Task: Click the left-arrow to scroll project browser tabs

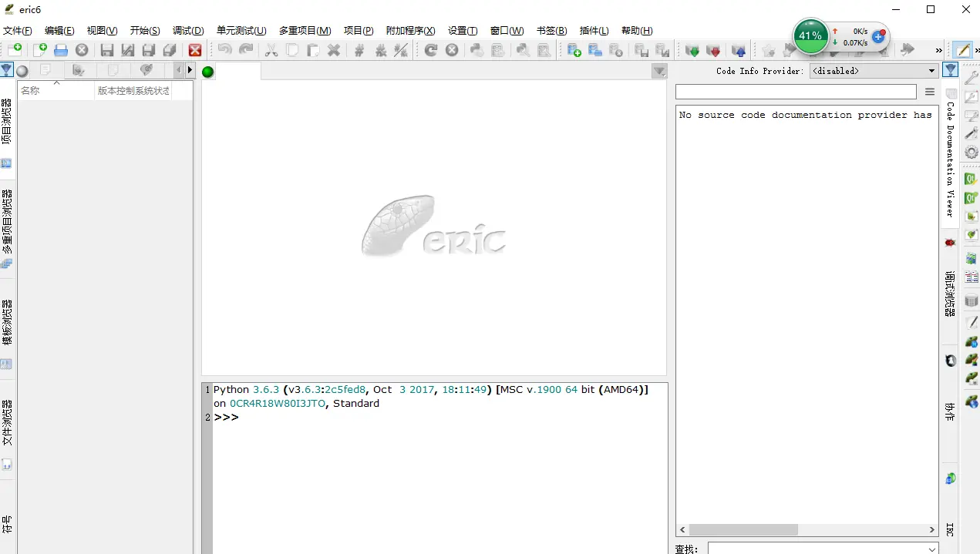Action: 180,70
